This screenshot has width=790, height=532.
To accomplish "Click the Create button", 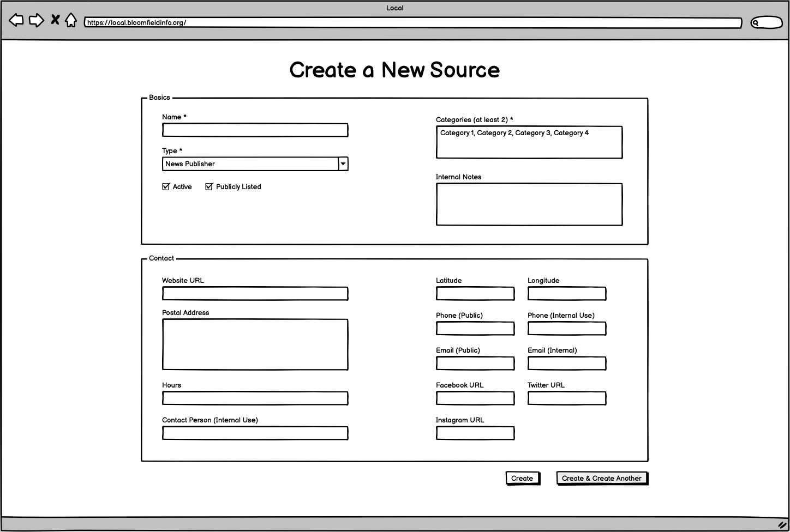I will 522,478.
